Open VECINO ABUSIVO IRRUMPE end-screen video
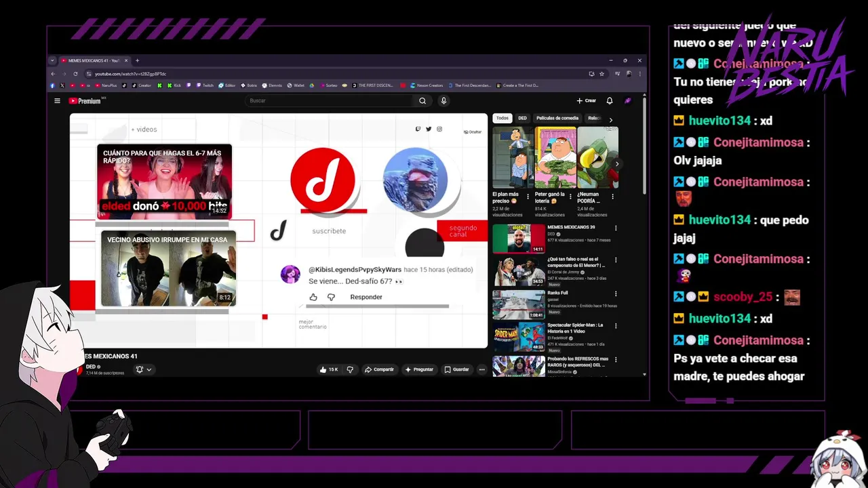 click(x=168, y=268)
